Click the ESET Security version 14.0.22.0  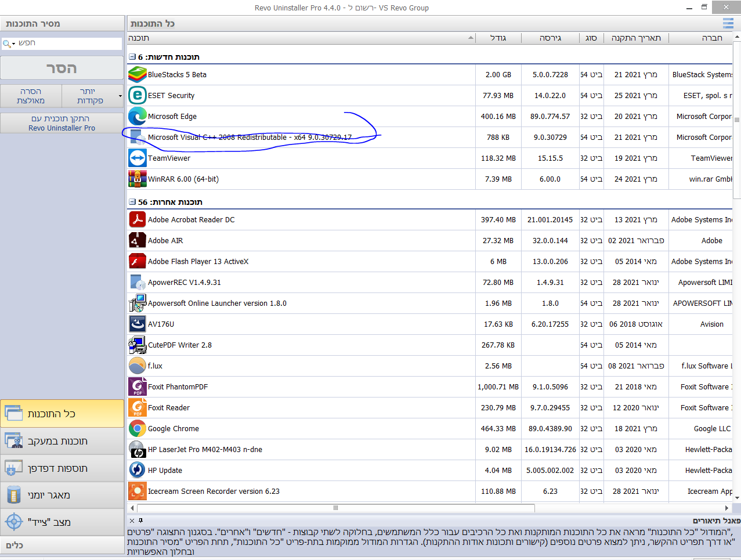550,95
